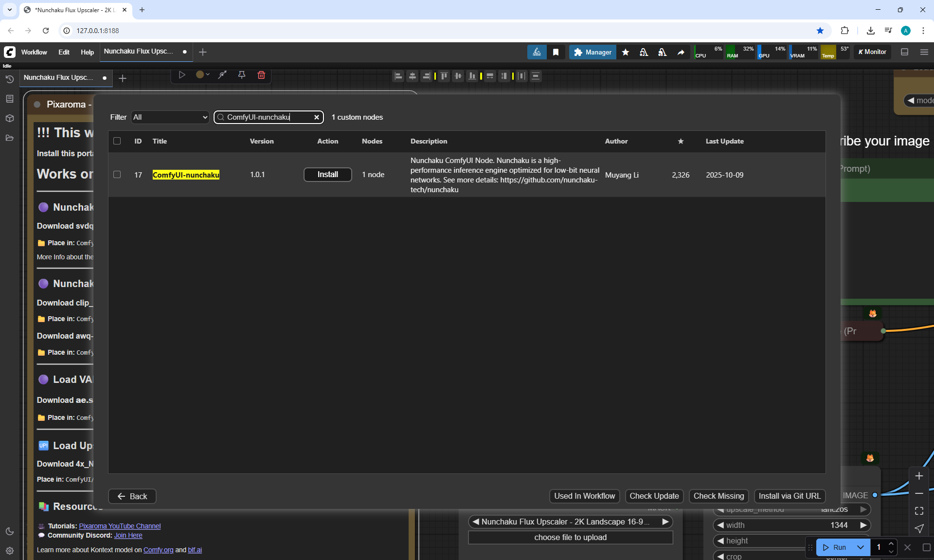Expand the Run button dropdown arrow

click(860, 547)
